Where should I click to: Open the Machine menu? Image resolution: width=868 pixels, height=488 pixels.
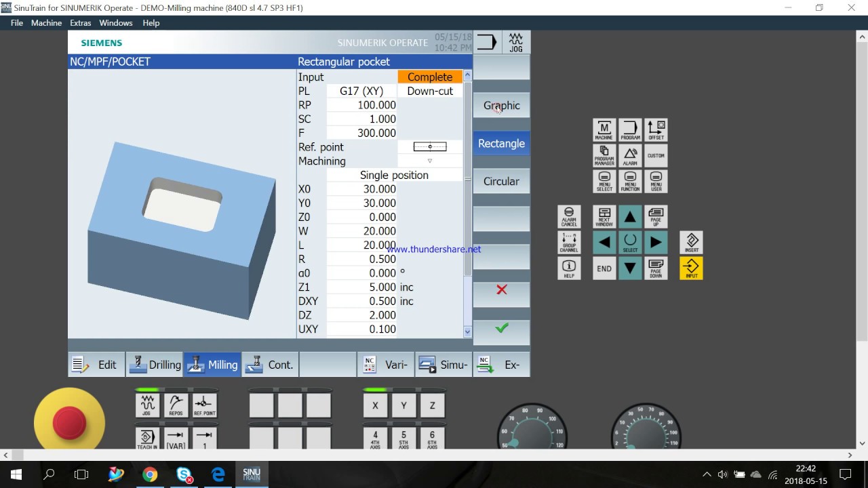pyautogui.click(x=46, y=23)
